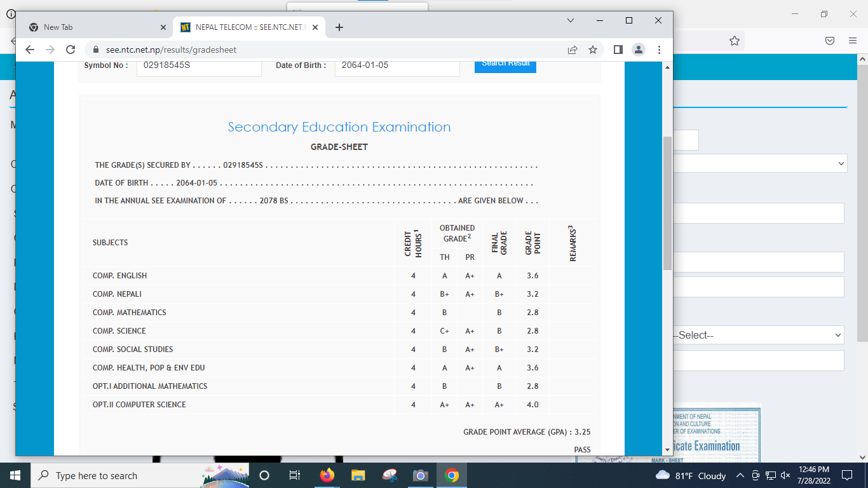Open Chrome's side panel icon
The width and height of the screenshot is (868, 488).
coord(618,50)
